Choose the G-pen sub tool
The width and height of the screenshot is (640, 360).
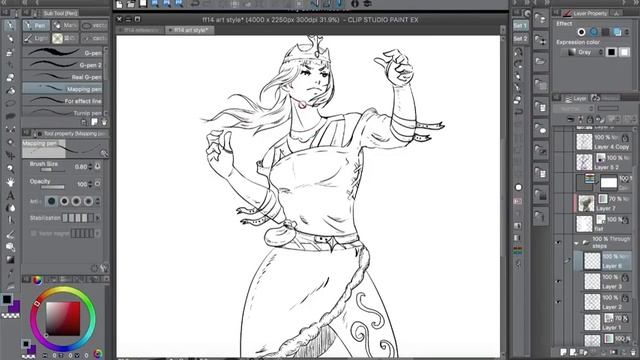pyautogui.click(x=62, y=52)
